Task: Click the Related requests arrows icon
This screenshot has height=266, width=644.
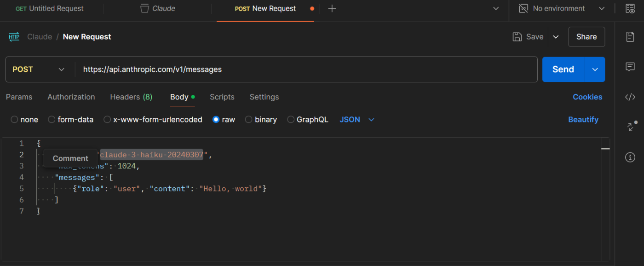Action: (631, 127)
